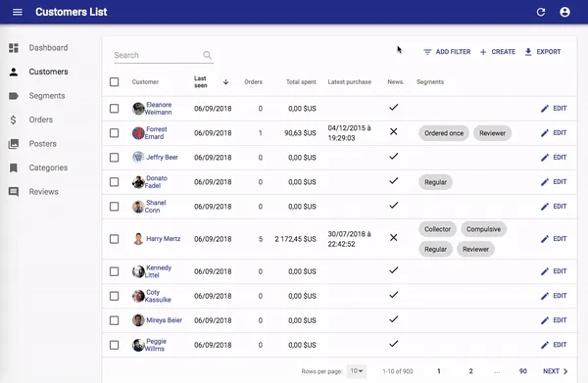The image size is (588, 383).
Task: Open Mireya Beier customer link
Action: (x=165, y=320)
